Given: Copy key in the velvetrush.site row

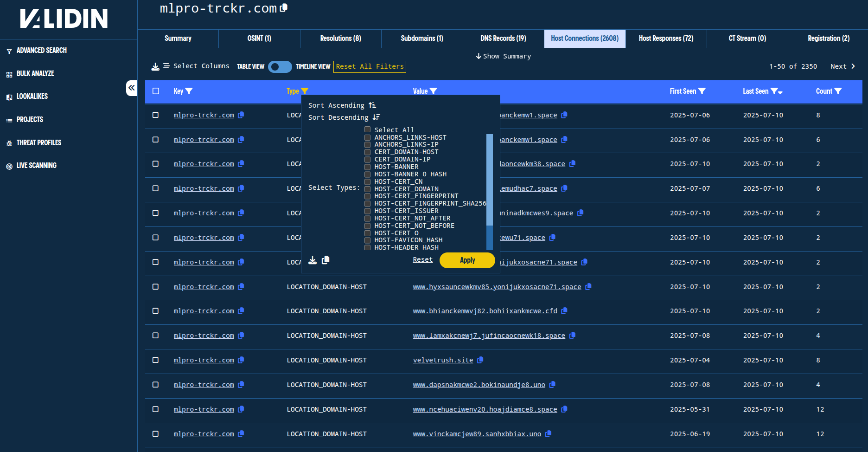Looking at the screenshot, I should [x=241, y=360].
